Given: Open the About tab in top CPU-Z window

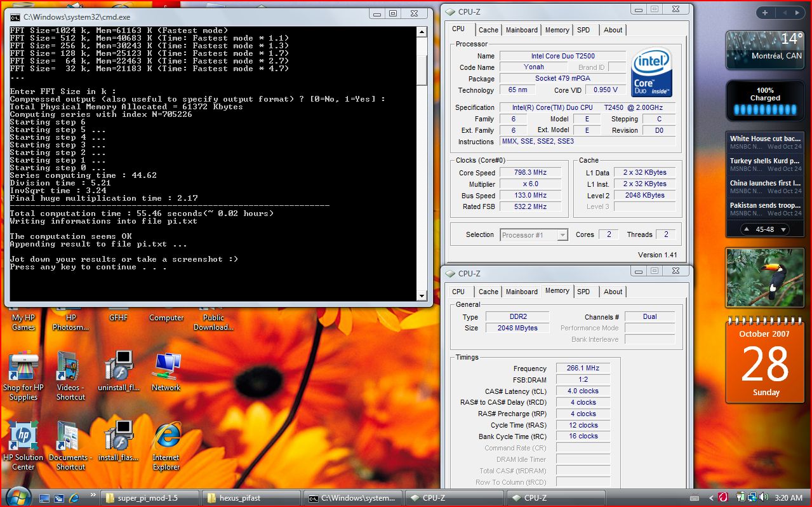Looking at the screenshot, I should [613, 30].
